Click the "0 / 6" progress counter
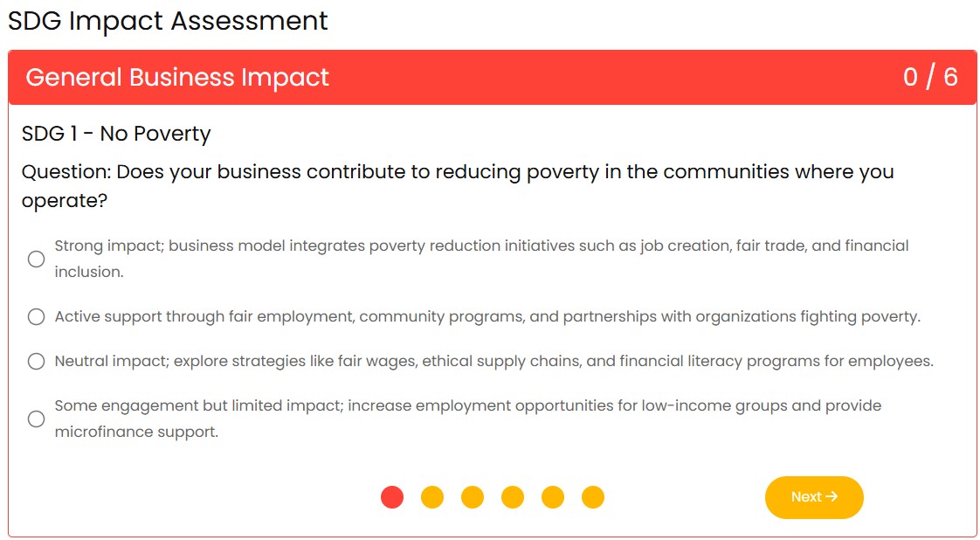Image resolution: width=980 pixels, height=540 pixels. click(930, 77)
